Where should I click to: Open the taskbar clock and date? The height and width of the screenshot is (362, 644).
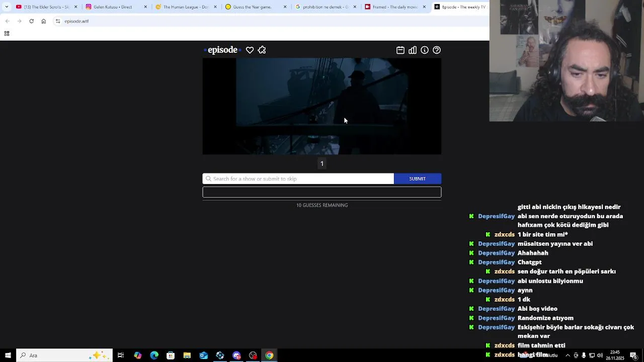pos(615,355)
